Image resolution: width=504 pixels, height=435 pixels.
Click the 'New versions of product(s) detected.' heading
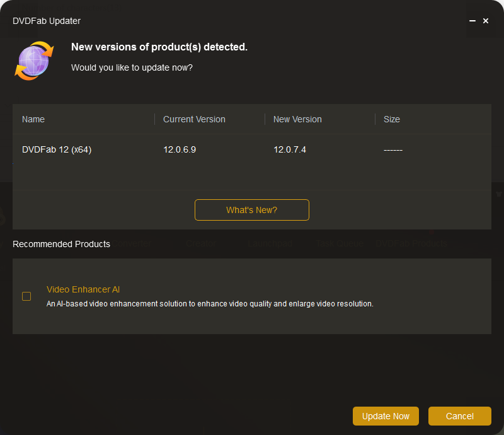pyautogui.click(x=159, y=47)
